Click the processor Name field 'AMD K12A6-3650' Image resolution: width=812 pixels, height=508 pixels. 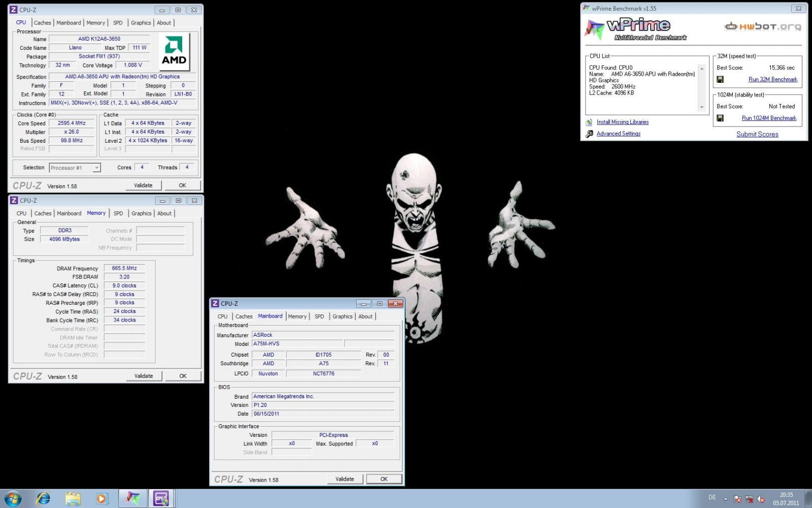point(99,39)
